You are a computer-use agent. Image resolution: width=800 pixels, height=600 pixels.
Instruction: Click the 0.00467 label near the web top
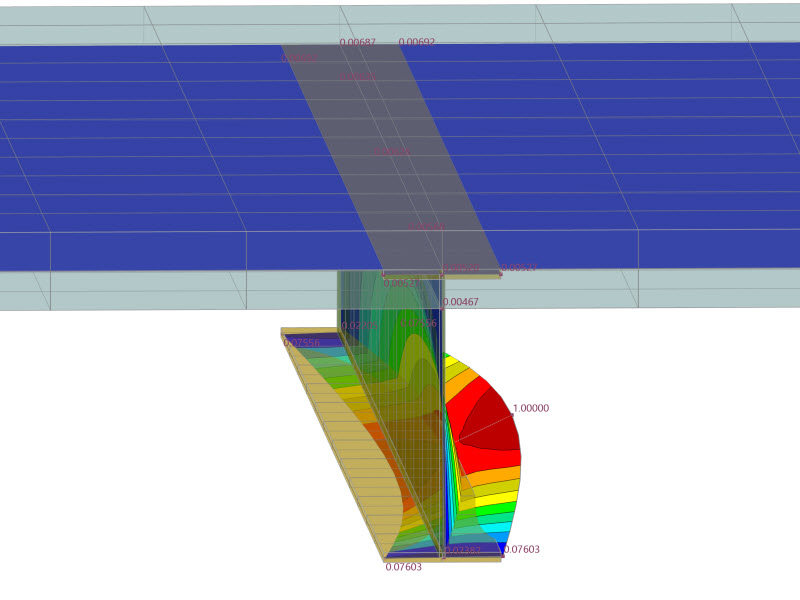coord(462,302)
